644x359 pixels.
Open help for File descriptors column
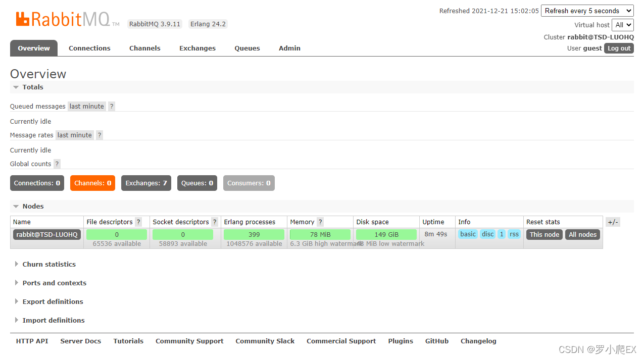coord(138,222)
